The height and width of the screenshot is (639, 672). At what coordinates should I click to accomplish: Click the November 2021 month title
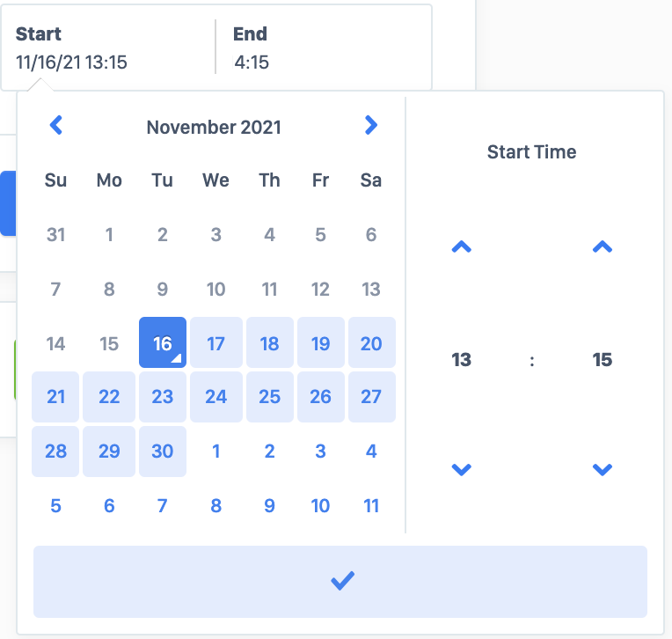pyautogui.click(x=214, y=127)
